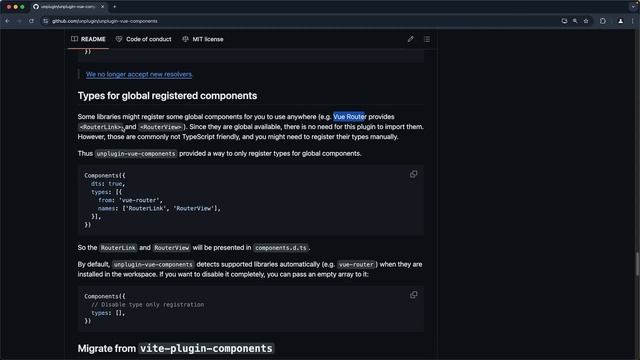
Task: Open the README outline list icon
Action: (x=427, y=39)
